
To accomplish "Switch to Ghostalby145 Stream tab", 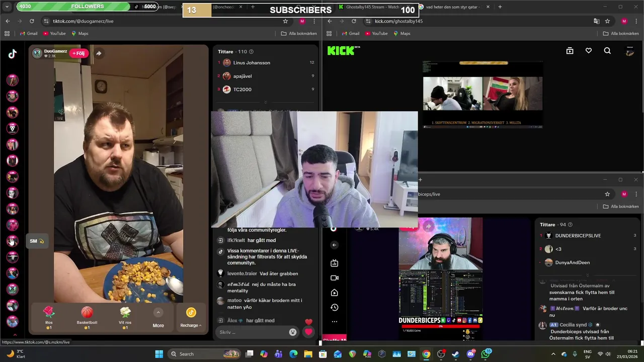I will tap(372, 7).
